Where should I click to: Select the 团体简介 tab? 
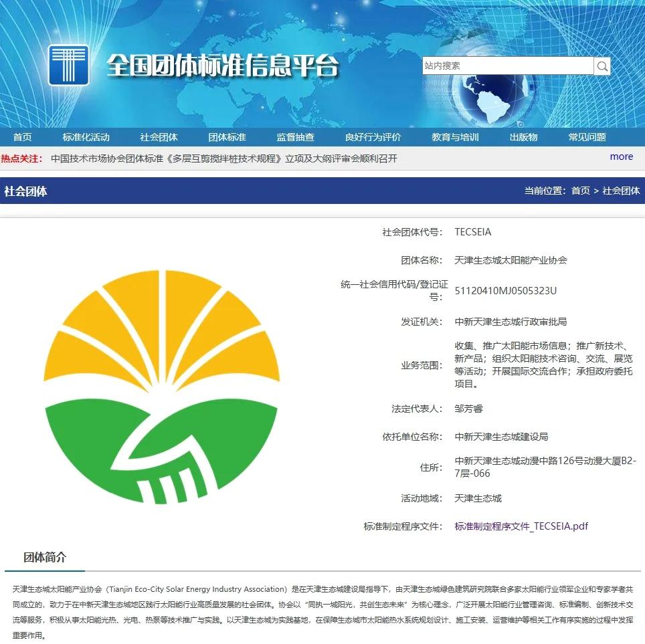[x=45, y=557]
